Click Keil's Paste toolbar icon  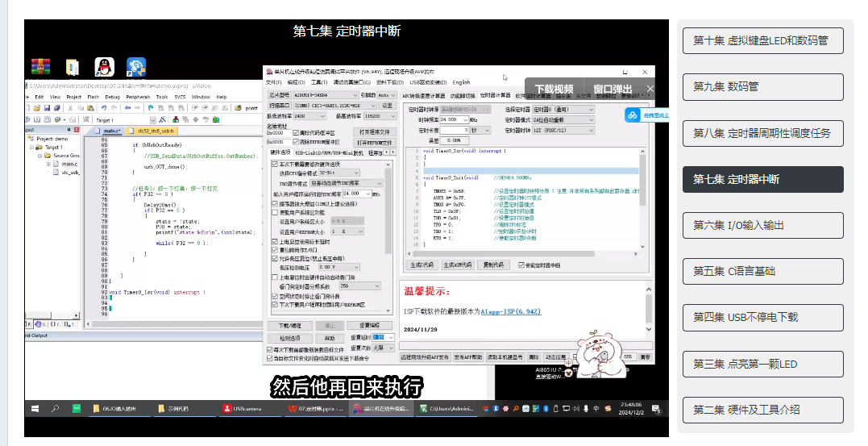90,107
